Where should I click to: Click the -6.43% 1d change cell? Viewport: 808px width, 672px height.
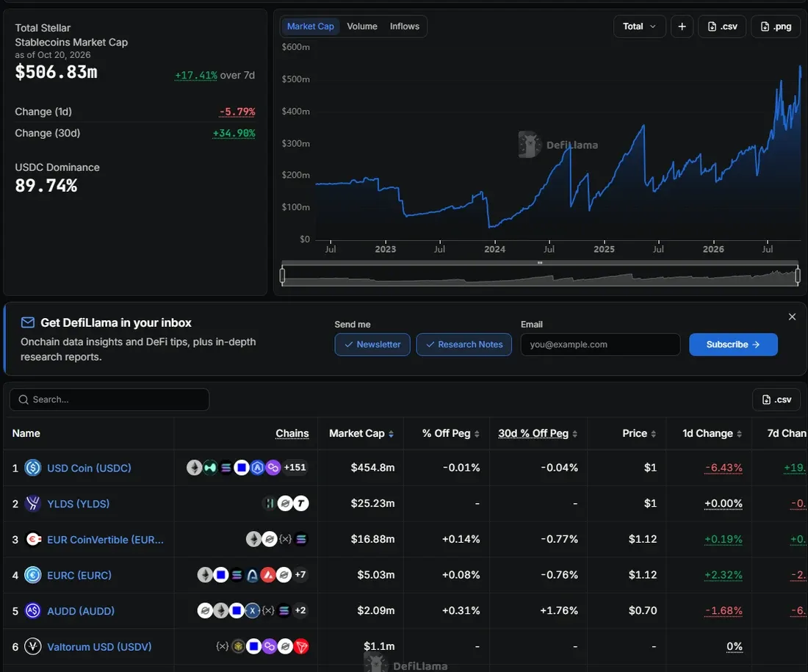(x=724, y=467)
